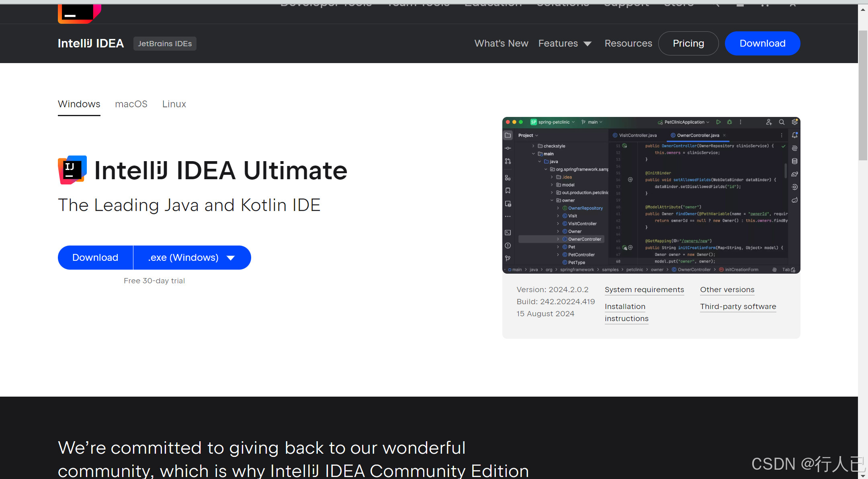
Task: Select the VisitController.java editor tab
Action: pos(635,135)
